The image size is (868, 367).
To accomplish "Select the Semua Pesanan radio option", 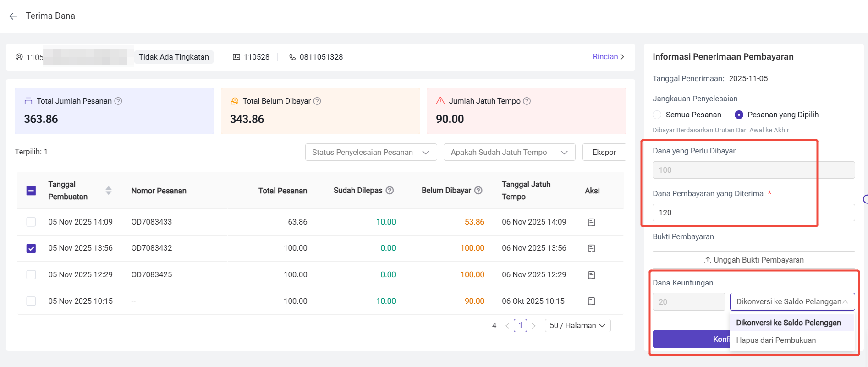I will [x=657, y=115].
